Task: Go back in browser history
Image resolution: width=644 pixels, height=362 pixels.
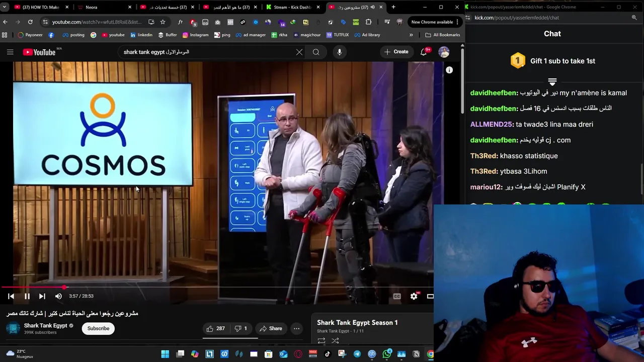Action: 5,22
